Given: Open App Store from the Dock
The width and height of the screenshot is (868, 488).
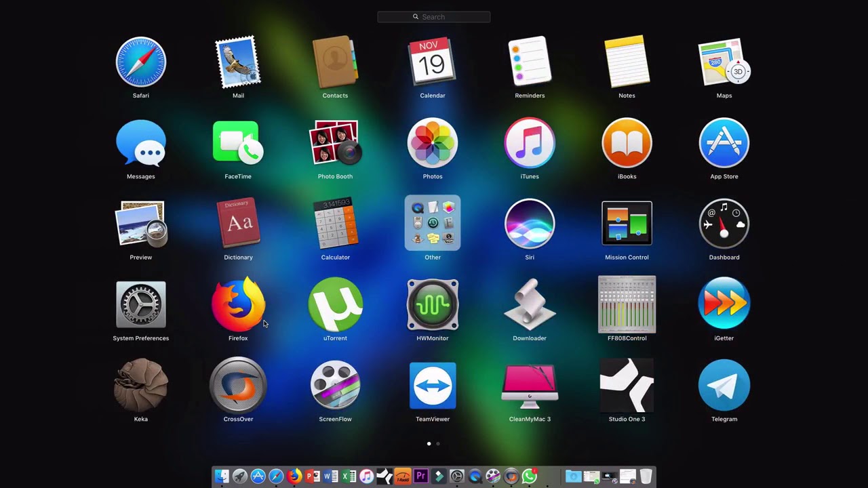Looking at the screenshot, I should coord(258,476).
